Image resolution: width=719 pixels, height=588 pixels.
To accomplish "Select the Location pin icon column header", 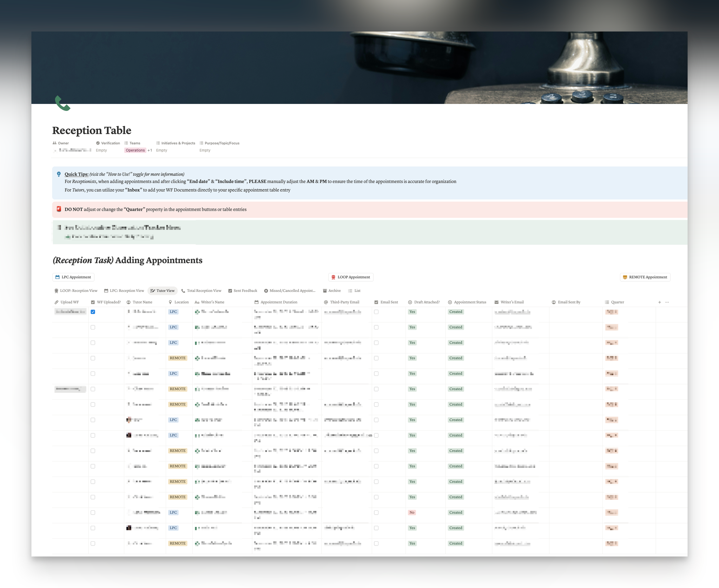I will tap(170, 302).
